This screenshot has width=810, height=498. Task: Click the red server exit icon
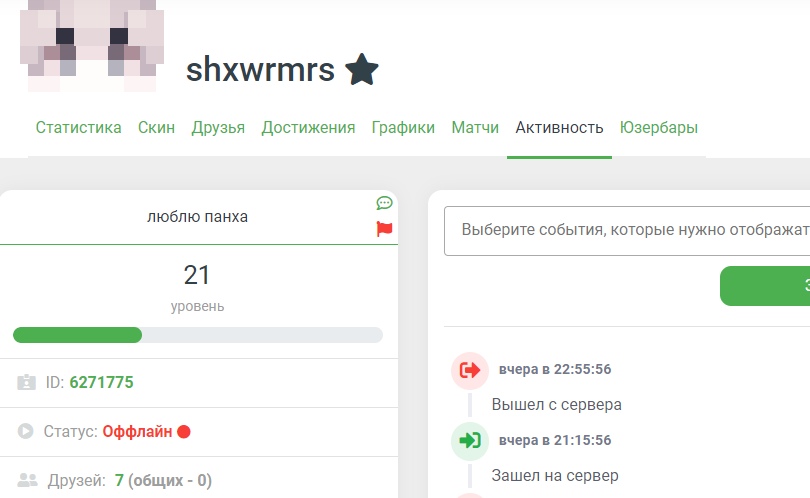click(469, 370)
